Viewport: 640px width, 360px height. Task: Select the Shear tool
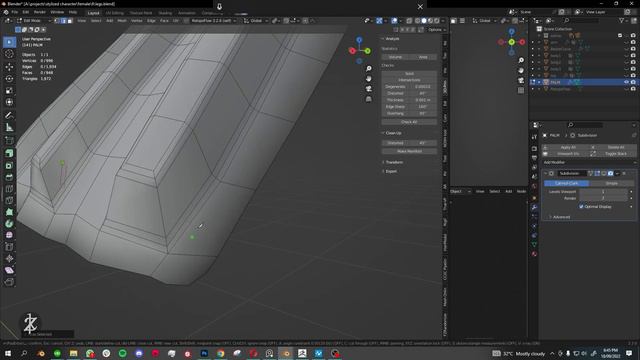click(x=9, y=270)
